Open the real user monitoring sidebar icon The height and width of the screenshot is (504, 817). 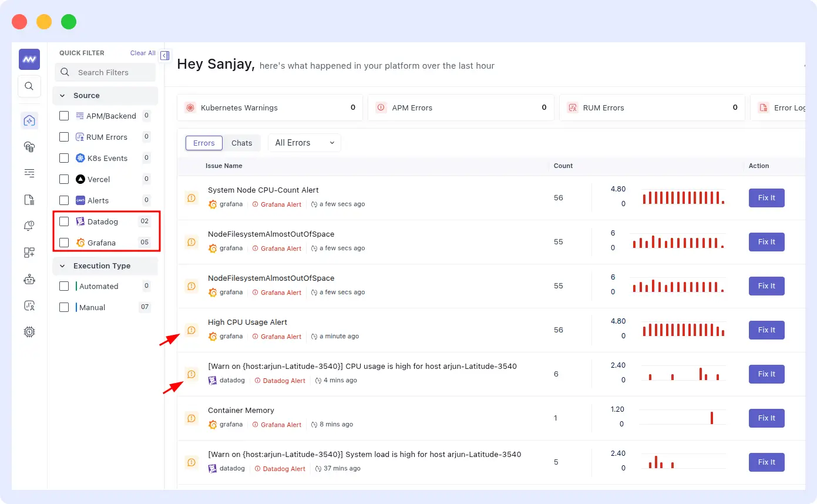click(x=29, y=305)
